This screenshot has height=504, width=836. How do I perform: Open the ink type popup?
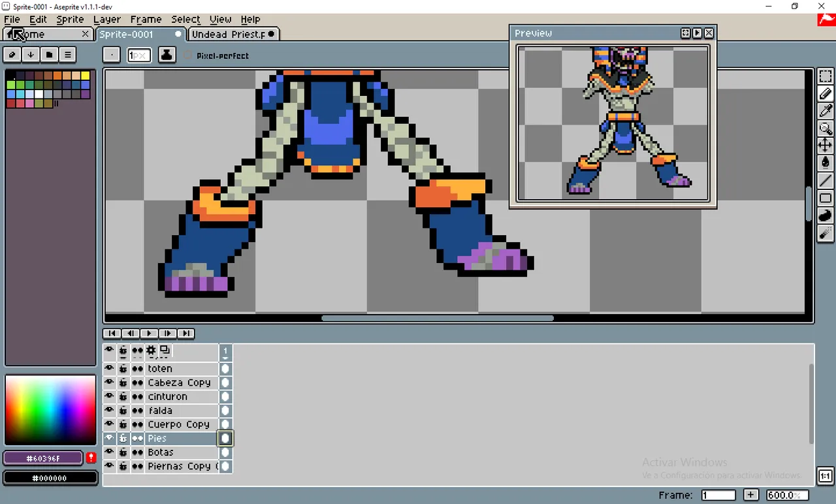coord(167,55)
